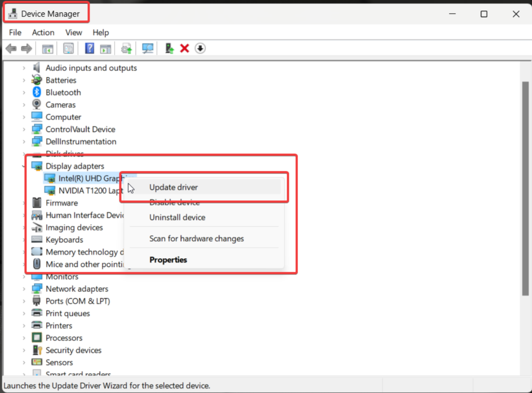Viewport: 532px width, 393px height.
Task: Open the Properties toolbar icon
Action: (68, 48)
